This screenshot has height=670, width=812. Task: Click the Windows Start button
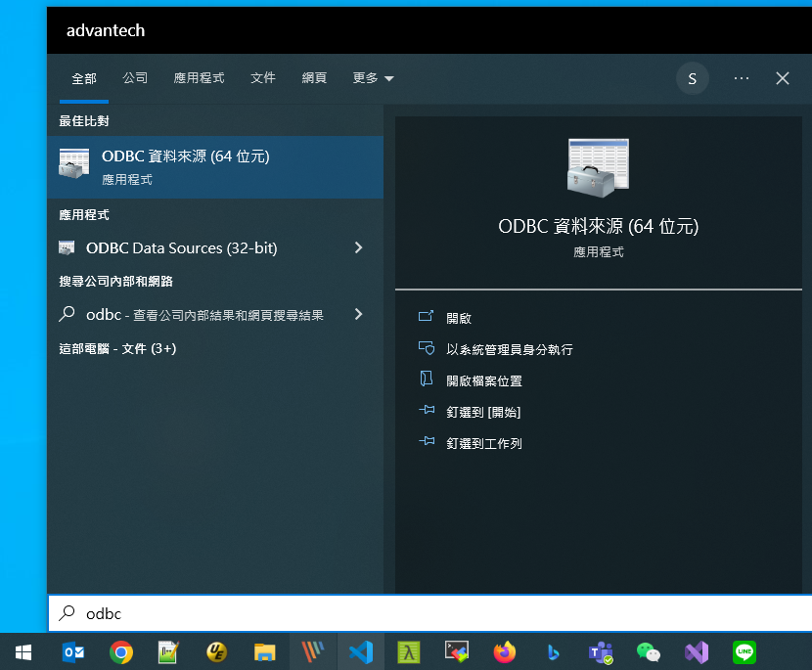click(23, 651)
